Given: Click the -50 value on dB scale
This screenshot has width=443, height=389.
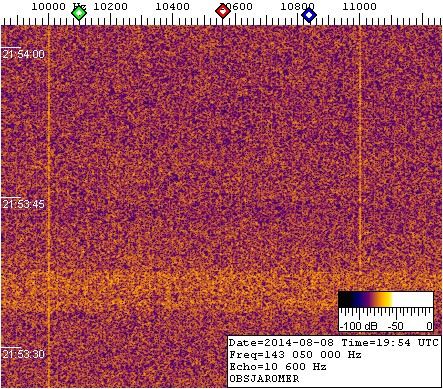Looking at the screenshot, I should (395, 326).
